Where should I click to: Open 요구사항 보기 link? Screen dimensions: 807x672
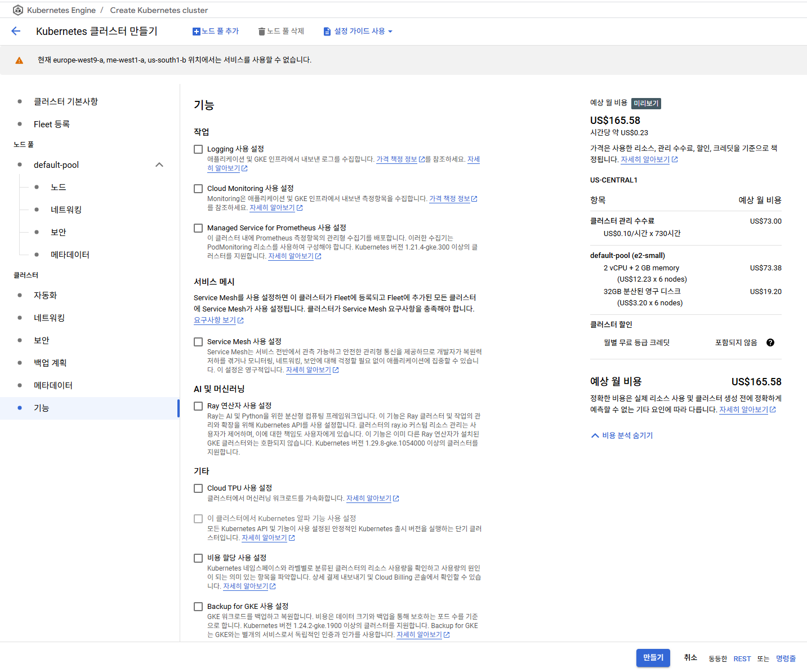click(x=215, y=320)
